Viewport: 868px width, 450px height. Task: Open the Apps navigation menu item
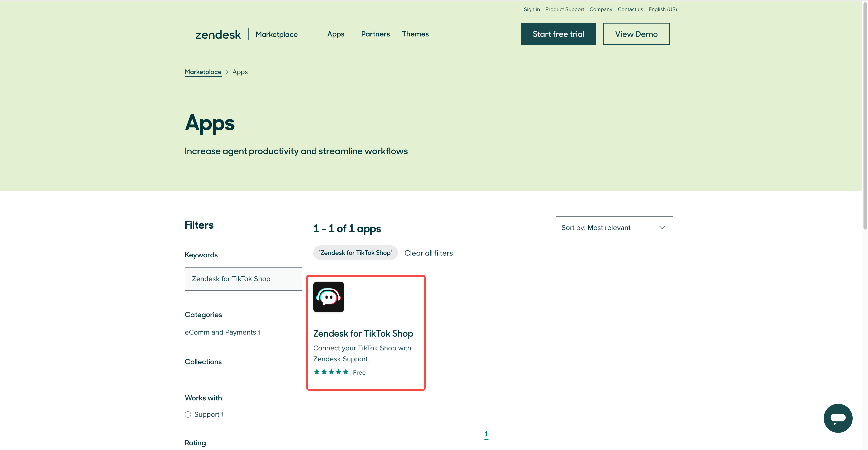(x=336, y=34)
